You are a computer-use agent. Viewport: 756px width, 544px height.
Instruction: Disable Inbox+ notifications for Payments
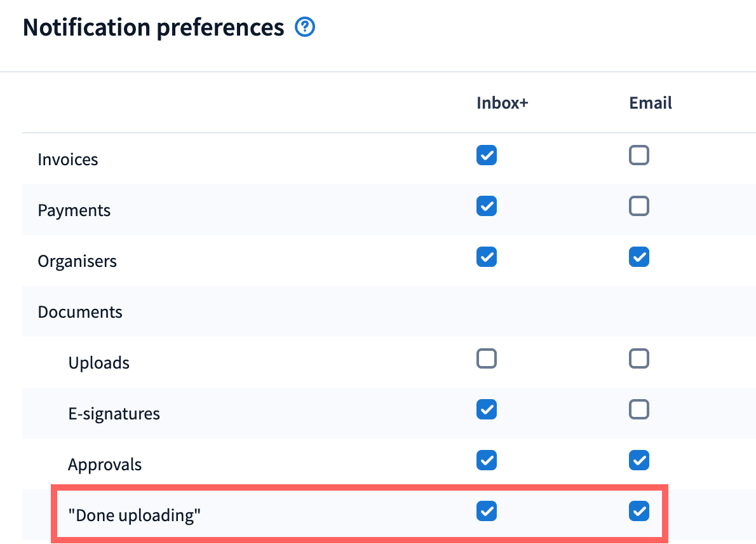[x=487, y=207]
